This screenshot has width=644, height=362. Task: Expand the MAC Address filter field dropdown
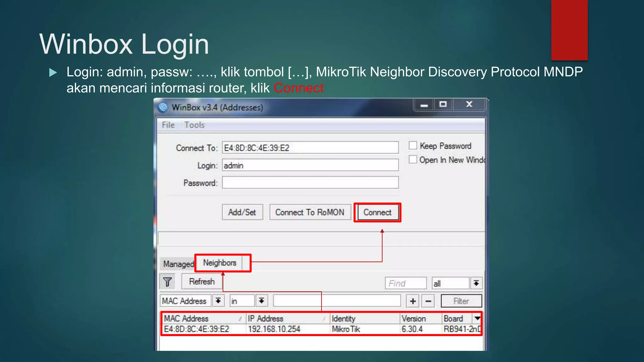coord(218,301)
